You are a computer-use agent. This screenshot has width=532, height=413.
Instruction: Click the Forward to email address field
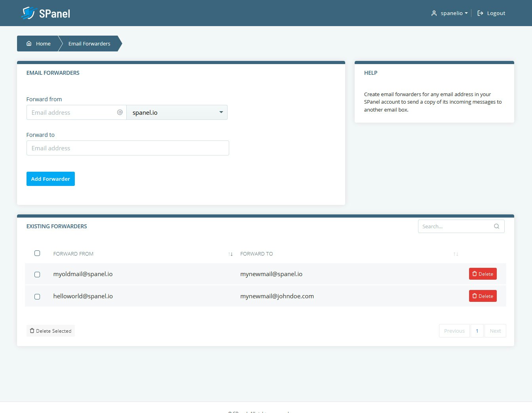click(127, 148)
